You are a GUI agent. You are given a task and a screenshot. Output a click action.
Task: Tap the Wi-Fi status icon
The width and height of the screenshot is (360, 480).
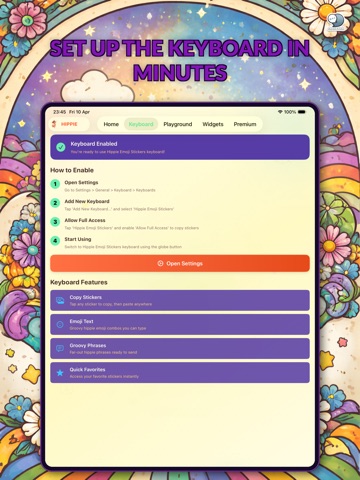point(280,112)
